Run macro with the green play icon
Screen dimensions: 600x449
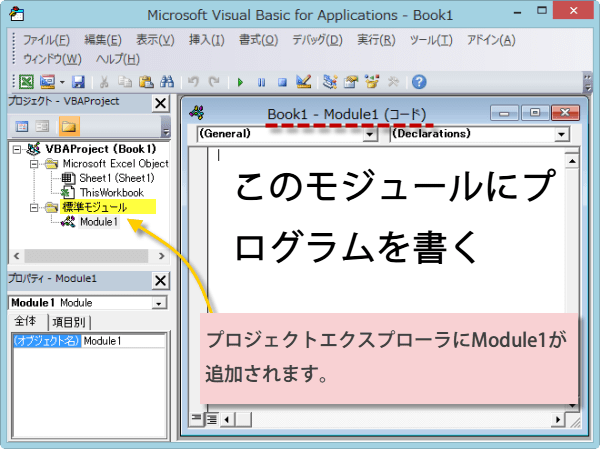pyautogui.click(x=240, y=82)
